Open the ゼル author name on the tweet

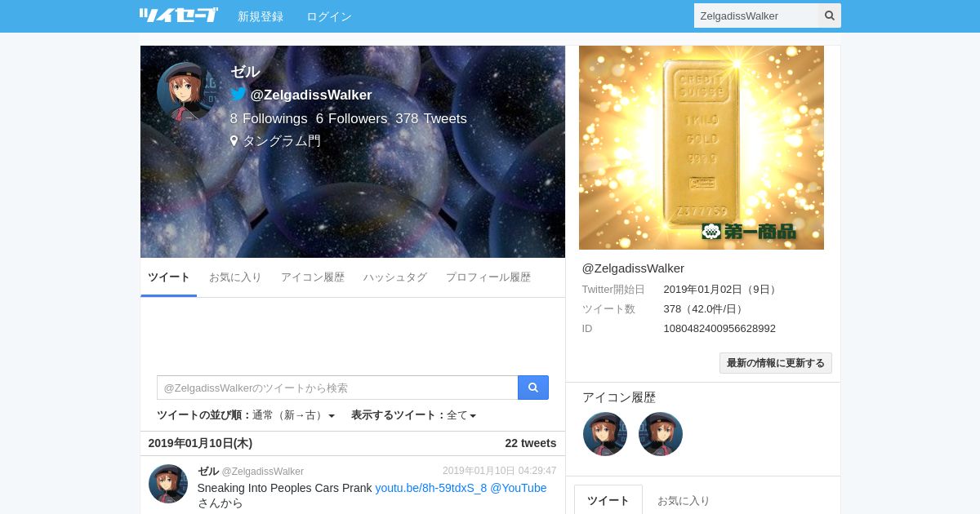tap(208, 471)
